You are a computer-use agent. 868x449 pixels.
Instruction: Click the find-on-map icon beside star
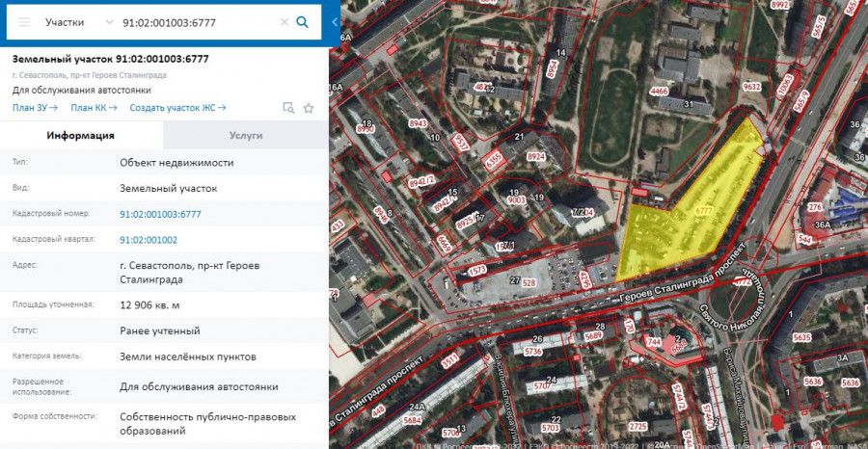pyautogui.click(x=288, y=108)
